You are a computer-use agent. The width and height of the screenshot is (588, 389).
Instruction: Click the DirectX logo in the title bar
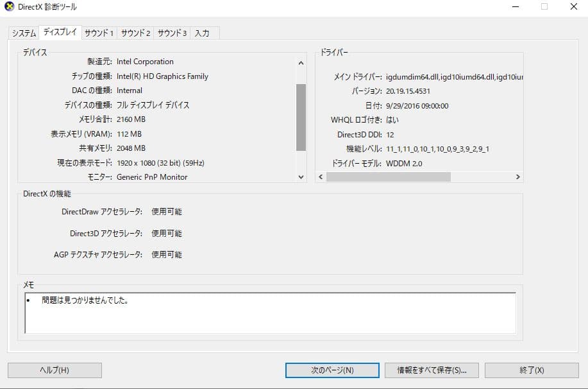[8, 6]
